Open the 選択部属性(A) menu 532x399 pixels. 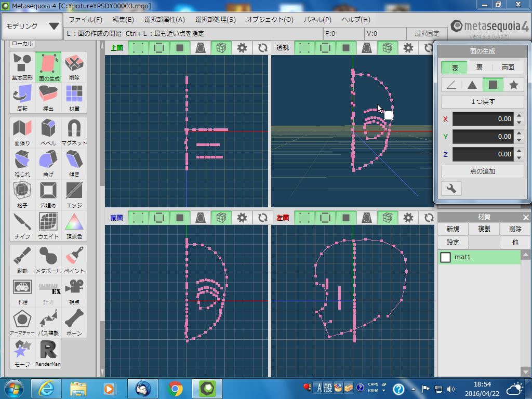(x=165, y=20)
